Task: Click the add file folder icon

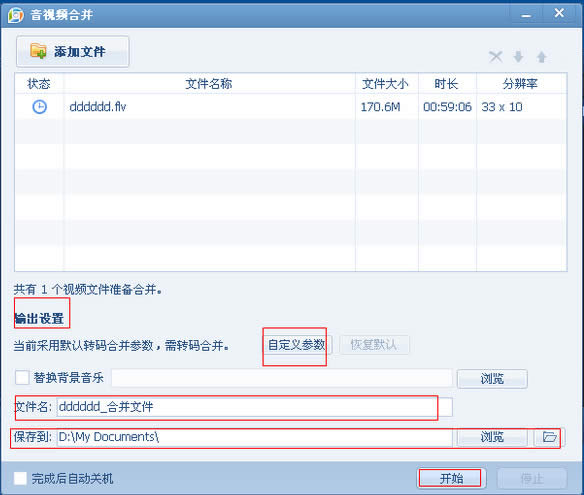Action: (38, 51)
